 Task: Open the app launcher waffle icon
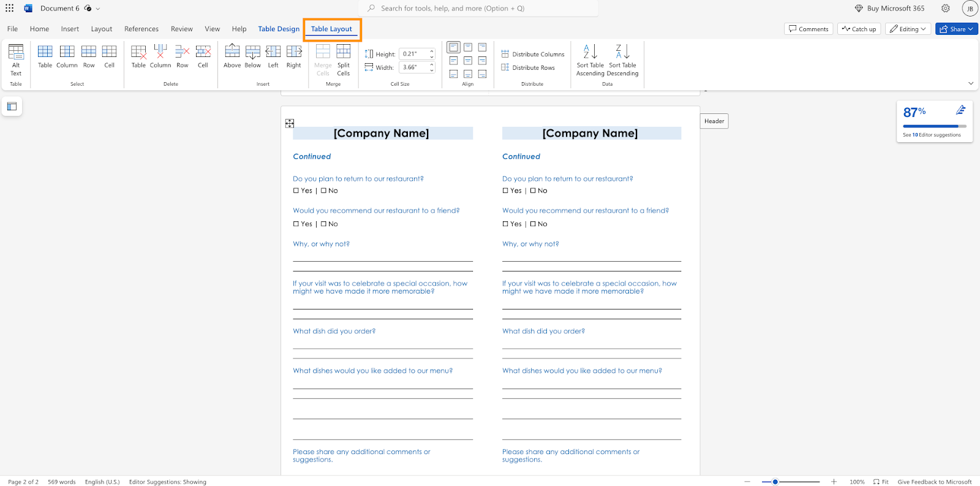[x=9, y=8]
